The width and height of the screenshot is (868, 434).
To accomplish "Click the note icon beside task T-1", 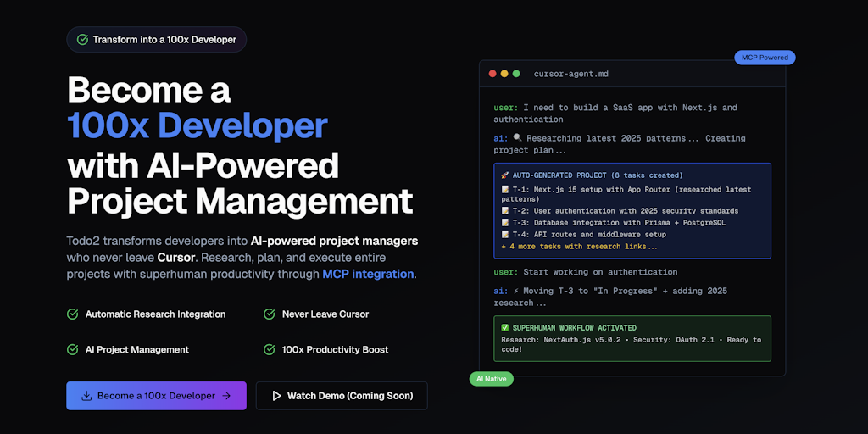I will pyautogui.click(x=505, y=190).
